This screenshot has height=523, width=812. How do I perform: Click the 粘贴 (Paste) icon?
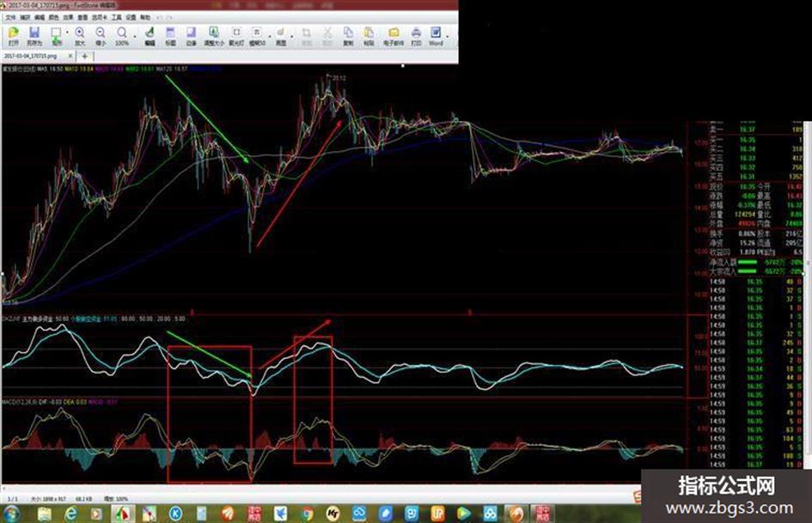pos(369,36)
